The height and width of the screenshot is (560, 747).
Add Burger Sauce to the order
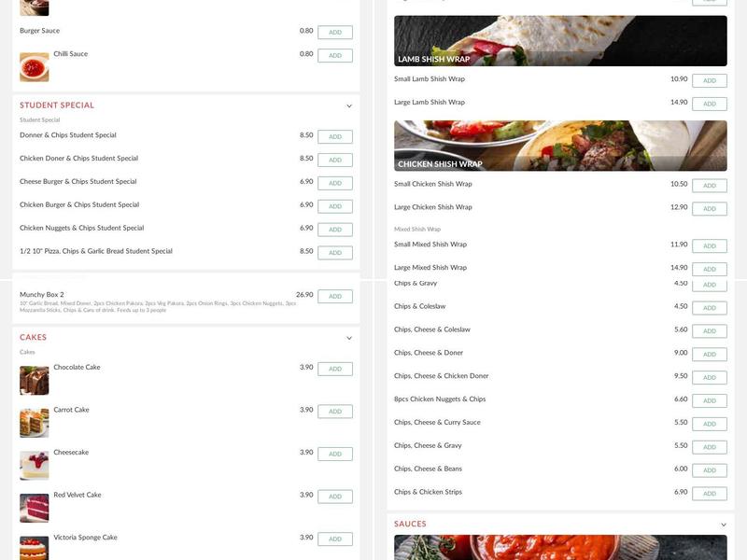335,31
